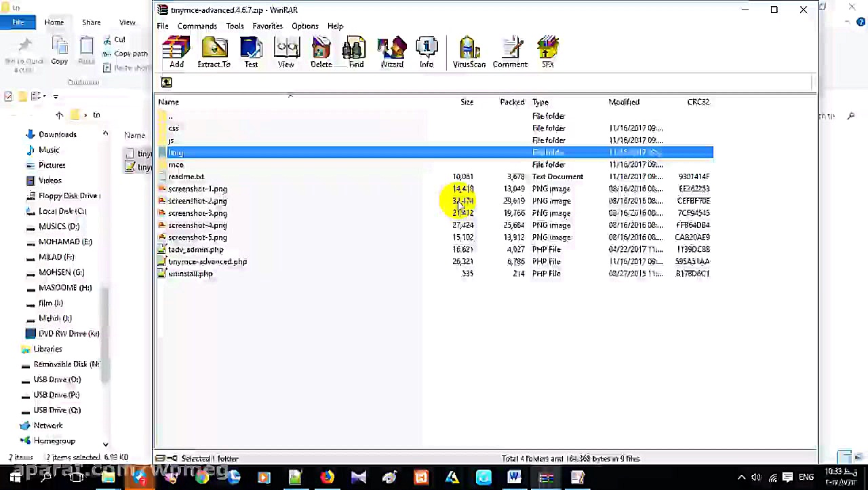Screen dimensions: 868x490
Task: Open Libraries in the navigation pane
Action: (x=41, y=349)
